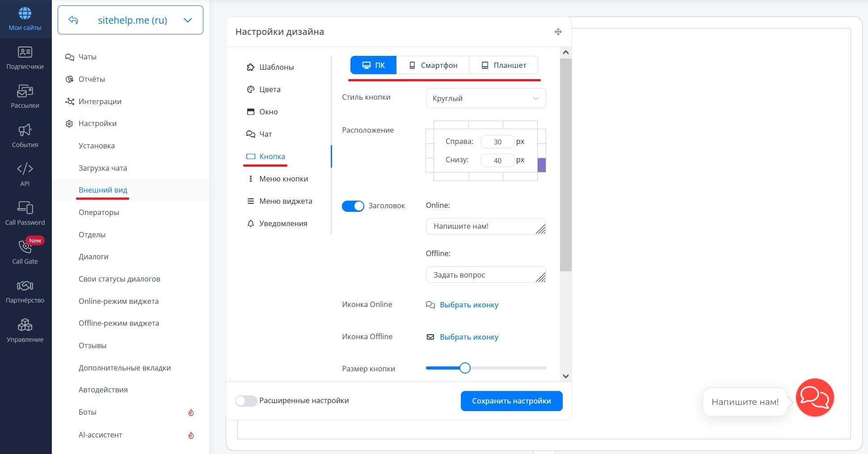This screenshot has width=868, height=454.
Task: Click Выбрать иконку for Иконка Online
Action: [x=469, y=305]
